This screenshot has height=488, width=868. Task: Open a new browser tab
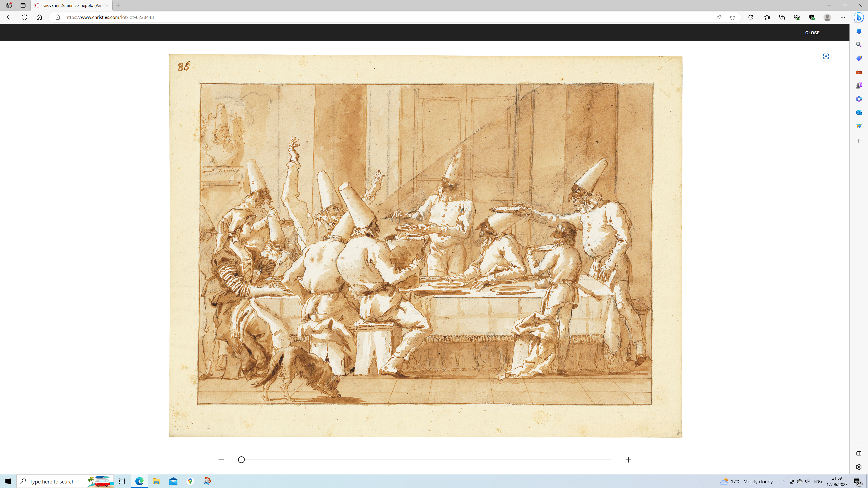pos(118,5)
